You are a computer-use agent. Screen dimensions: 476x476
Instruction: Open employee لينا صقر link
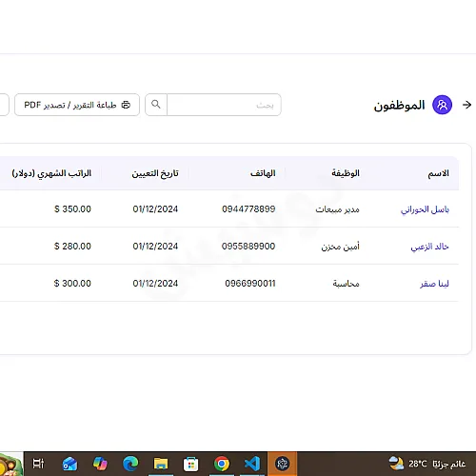[434, 284]
